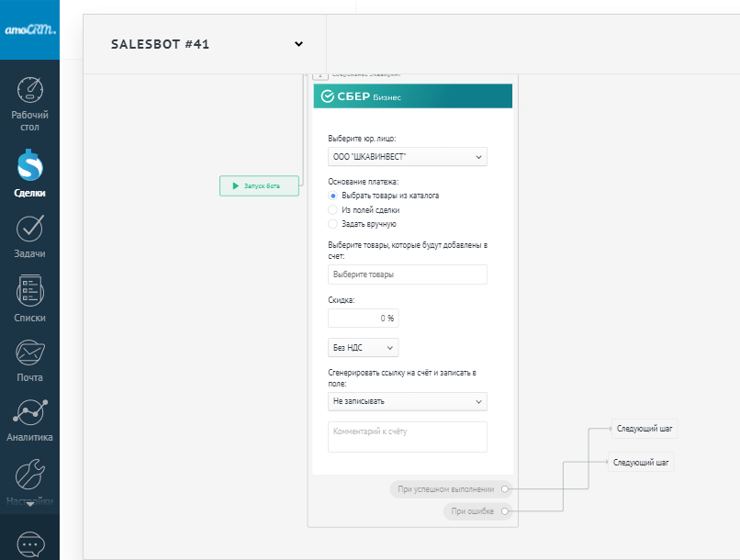This screenshot has height=560, width=740.
Task: Open the Без НДС dropdown
Action: point(363,348)
